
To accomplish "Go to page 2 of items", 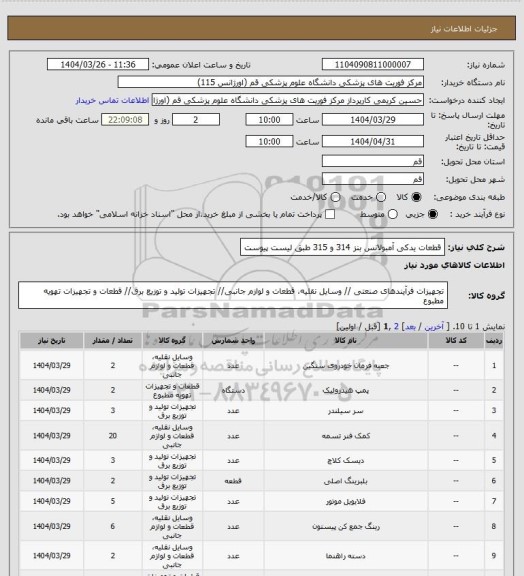I will (x=396, y=326).
